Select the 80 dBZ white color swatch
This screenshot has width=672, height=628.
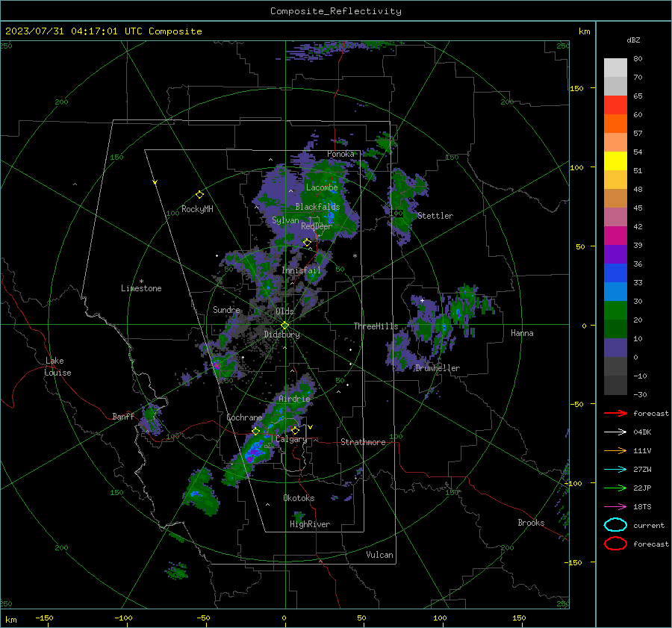point(615,67)
